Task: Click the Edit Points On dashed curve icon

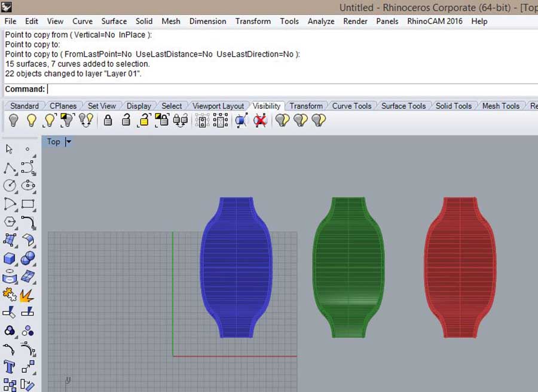Action: [x=27, y=349]
